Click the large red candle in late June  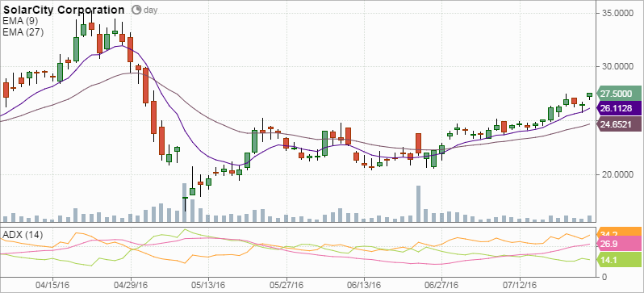tap(418, 143)
